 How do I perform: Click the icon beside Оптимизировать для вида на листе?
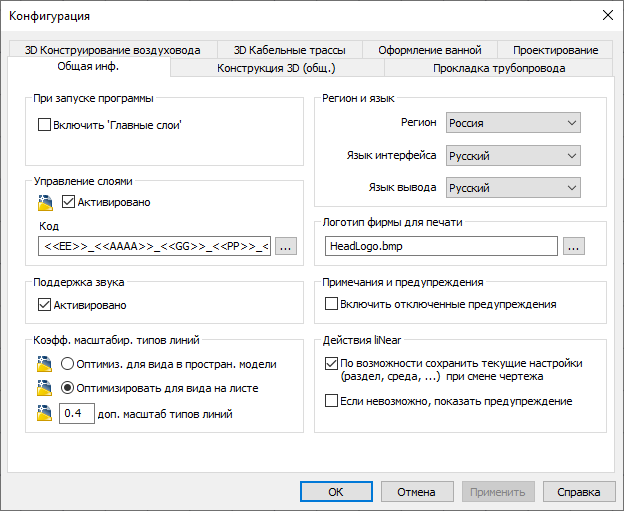(45, 388)
